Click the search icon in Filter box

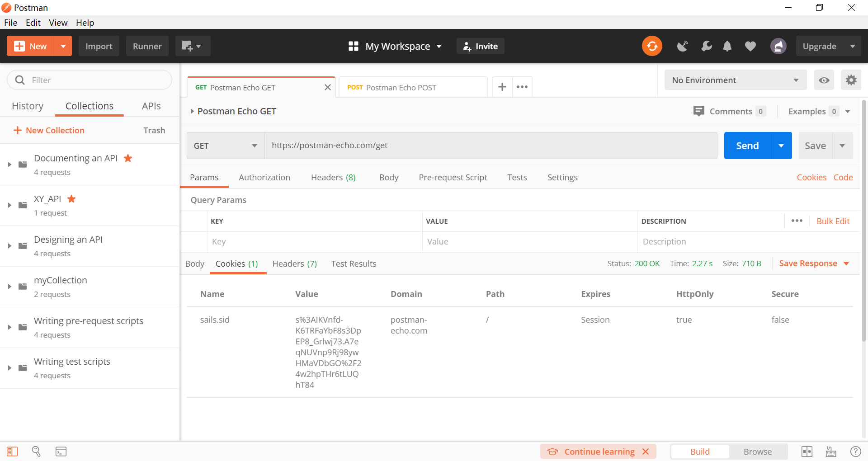coord(20,80)
